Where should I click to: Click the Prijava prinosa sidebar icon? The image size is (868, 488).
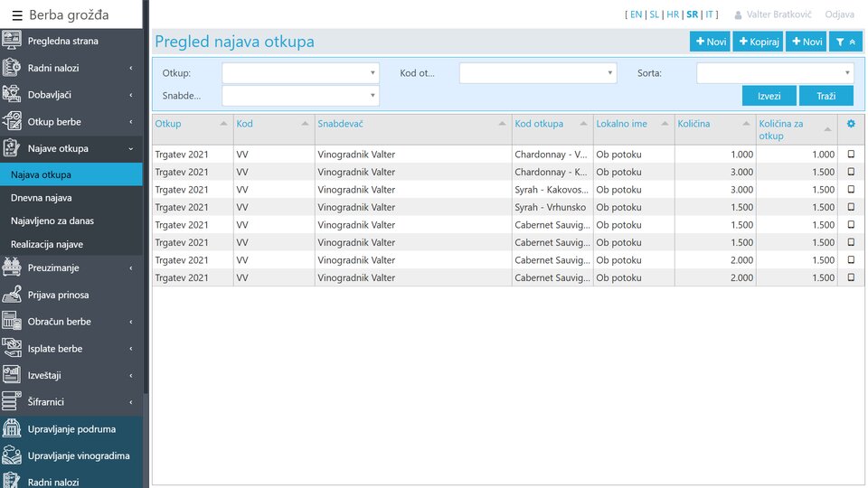pos(13,295)
